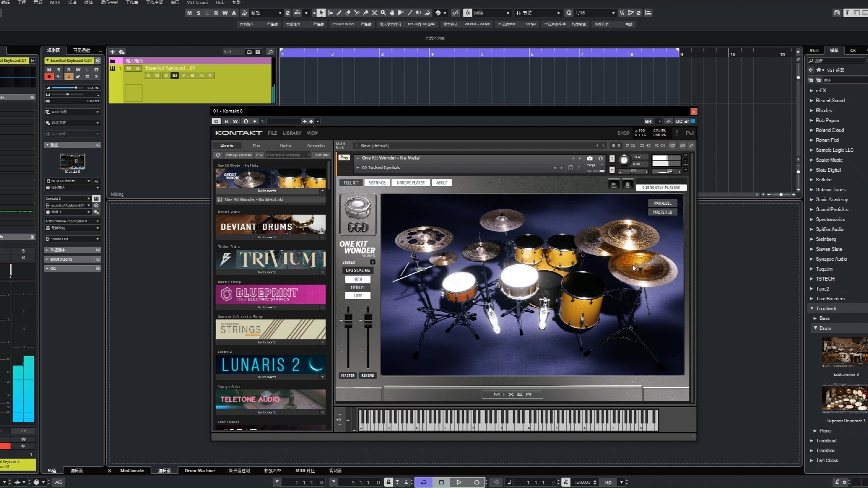
Task: Click MASTER EQ button on drum kit
Action: tap(662, 212)
